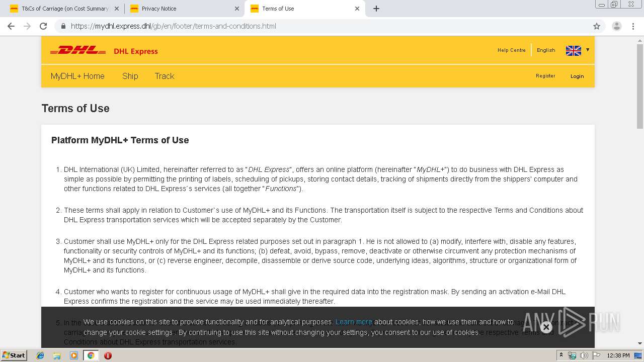Open the Track menu item

165,76
